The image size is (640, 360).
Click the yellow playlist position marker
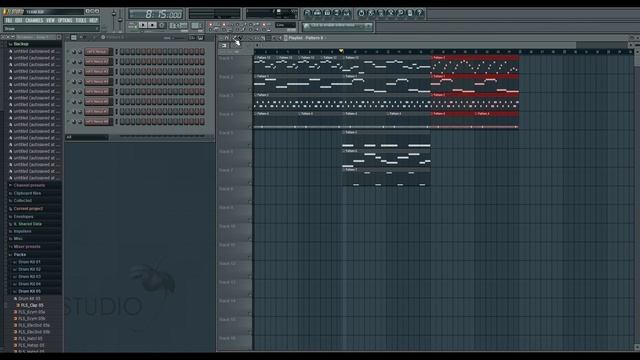pyautogui.click(x=341, y=51)
